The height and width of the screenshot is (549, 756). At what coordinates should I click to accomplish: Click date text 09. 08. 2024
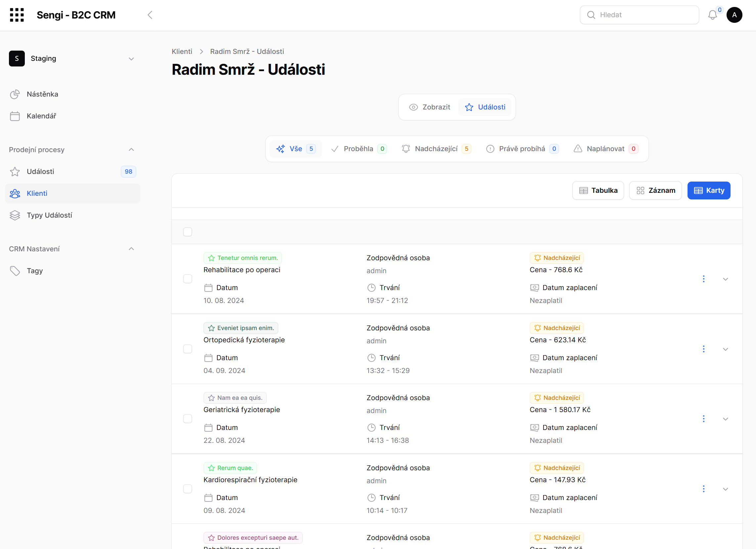[x=224, y=510]
